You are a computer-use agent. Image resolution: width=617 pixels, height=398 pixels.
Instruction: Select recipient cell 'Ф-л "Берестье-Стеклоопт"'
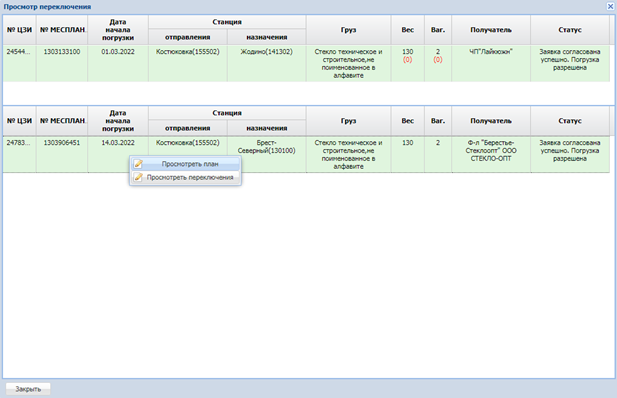(x=491, y=154)
